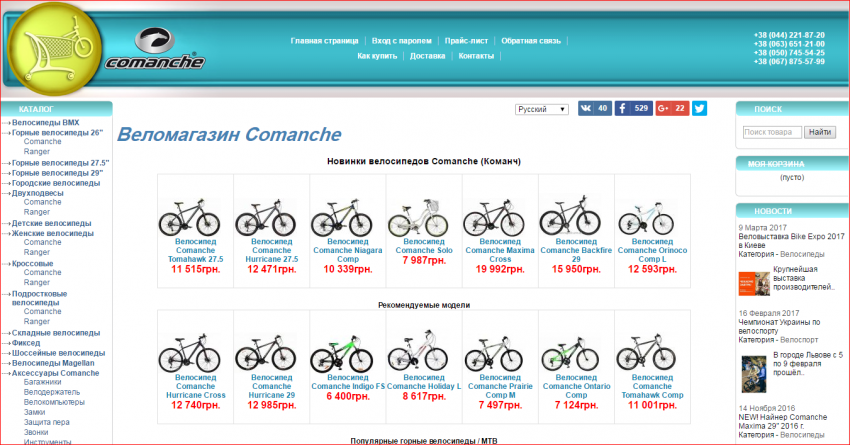Click Comanche Holiday L bike thumbnail
This screenshot has width=850, height=445.
(x=418, y=350)
